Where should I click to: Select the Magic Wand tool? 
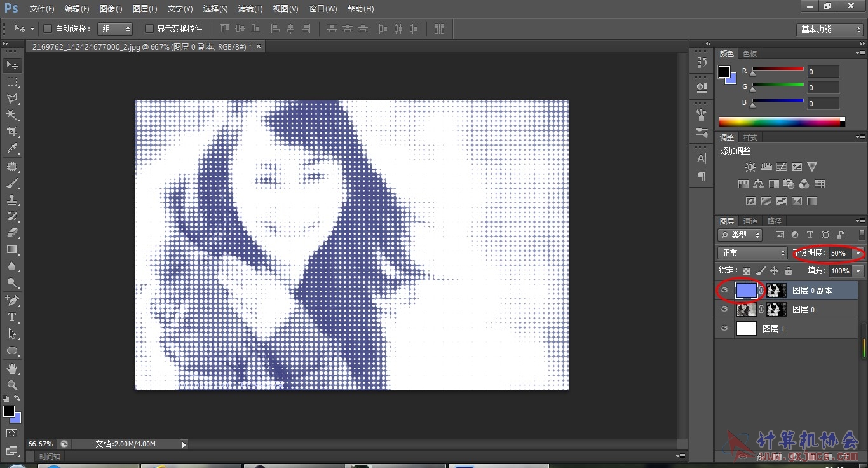pyautogui.click(x=12, y=115)
